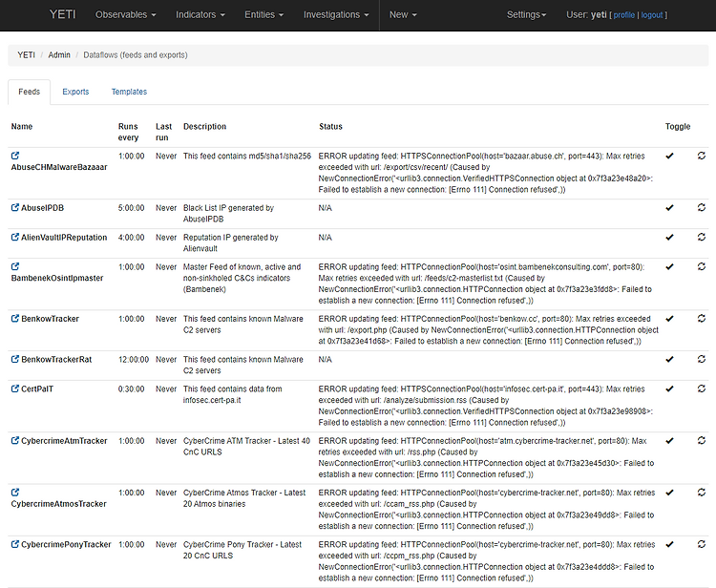Refresh the CertPaIT feed
The width and height of the screenshot is (716, 588).
point(702,388)
